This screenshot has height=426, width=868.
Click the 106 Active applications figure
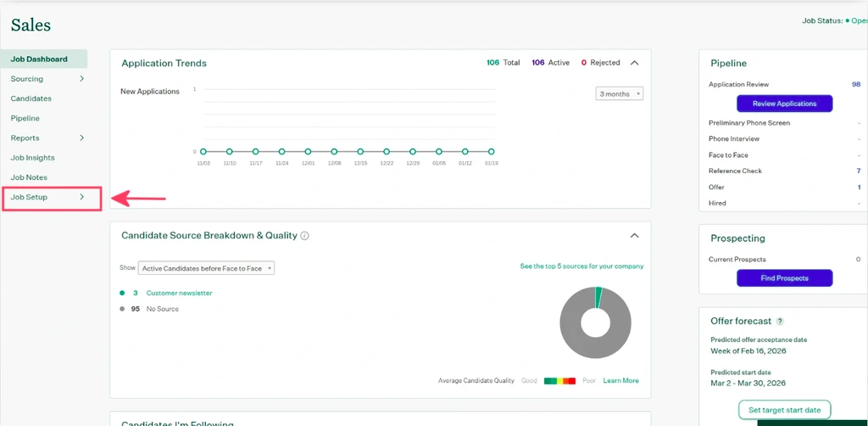click(550, 63)
